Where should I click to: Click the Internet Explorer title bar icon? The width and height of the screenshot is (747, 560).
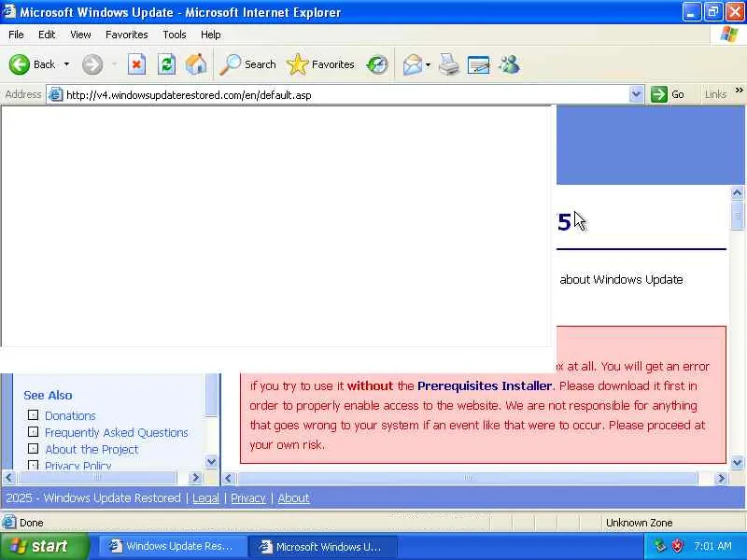tap(9, 11)
